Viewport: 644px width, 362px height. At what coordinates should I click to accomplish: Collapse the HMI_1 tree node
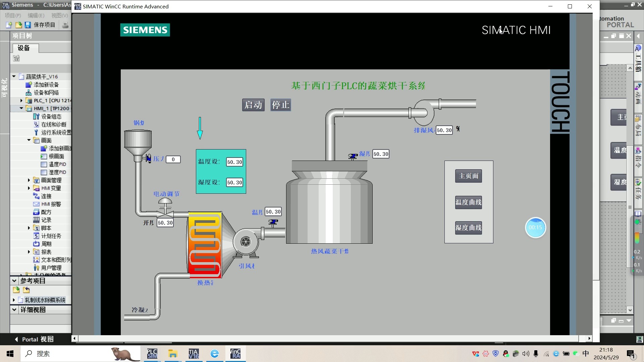click(21, 108)
